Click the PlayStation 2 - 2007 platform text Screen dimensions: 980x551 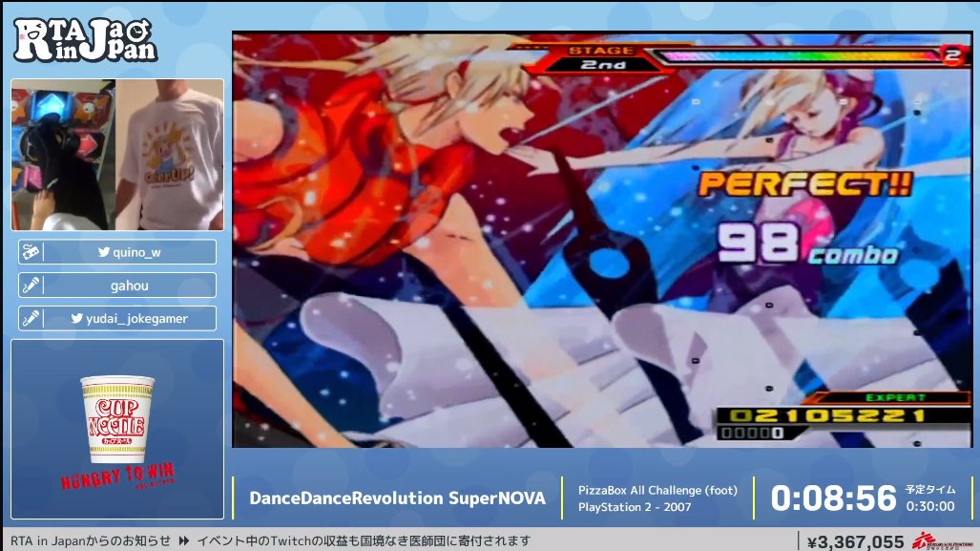coord(635,507)
